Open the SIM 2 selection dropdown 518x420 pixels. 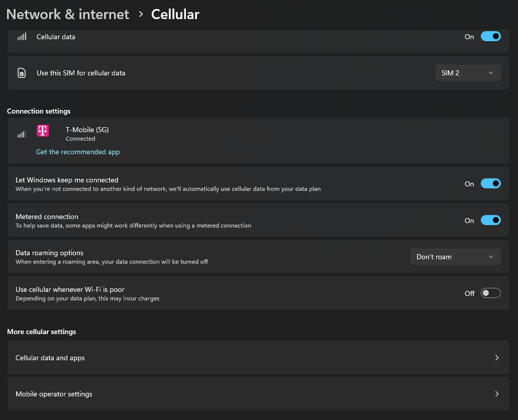click(468, 73)
